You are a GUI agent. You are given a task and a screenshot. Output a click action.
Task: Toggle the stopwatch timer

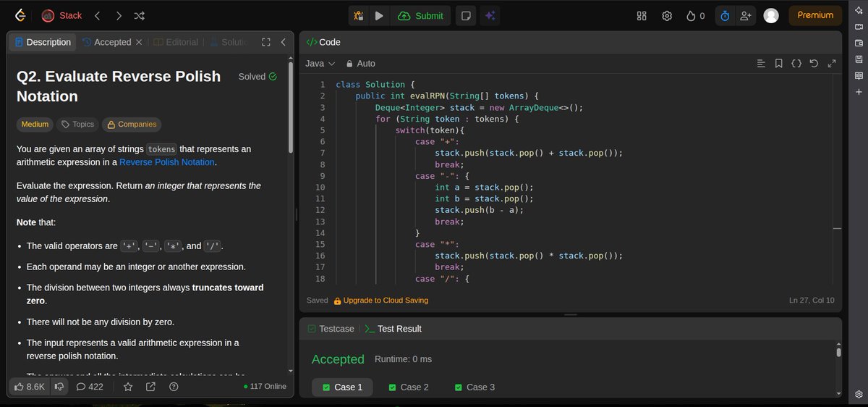point(725,15)
